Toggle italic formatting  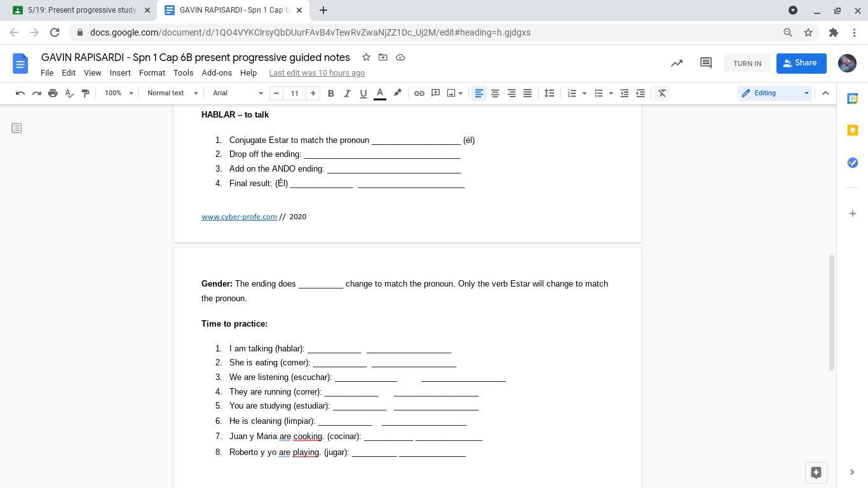[347, 93]
